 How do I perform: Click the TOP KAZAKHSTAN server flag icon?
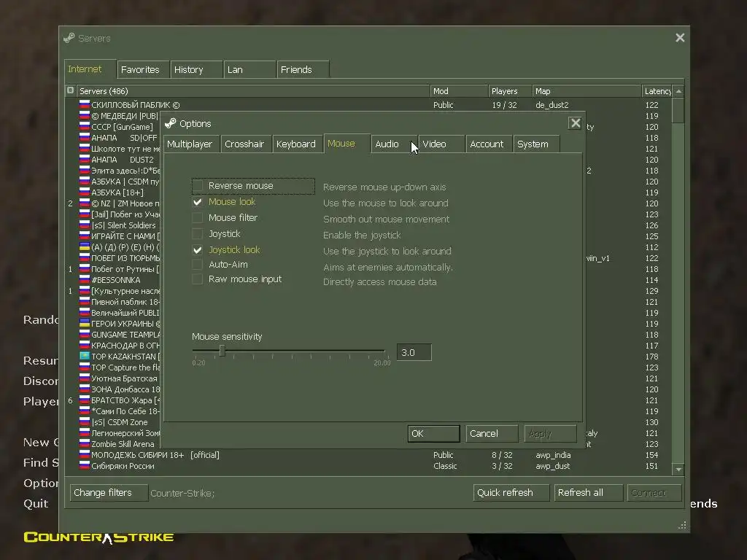point(85,356)
